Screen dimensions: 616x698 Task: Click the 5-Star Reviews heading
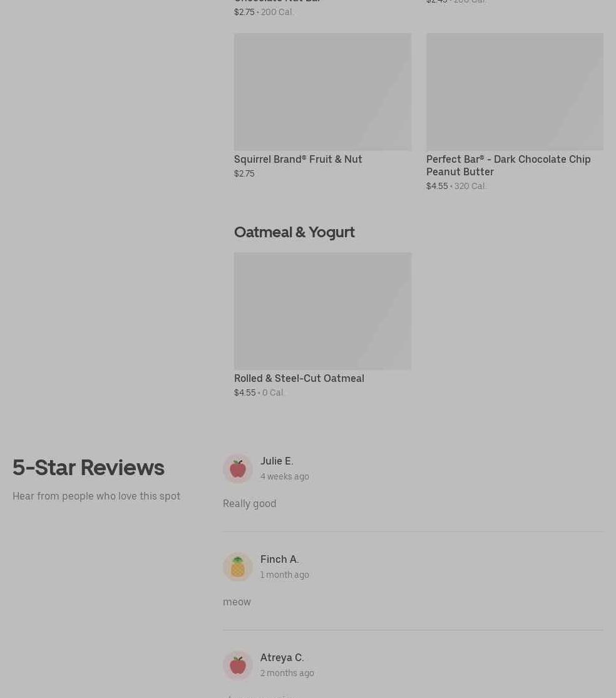(88, 468)
